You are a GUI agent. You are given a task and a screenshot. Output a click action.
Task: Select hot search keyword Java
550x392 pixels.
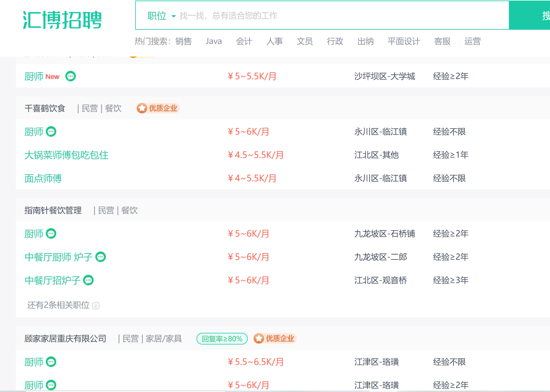click(214, 41)
